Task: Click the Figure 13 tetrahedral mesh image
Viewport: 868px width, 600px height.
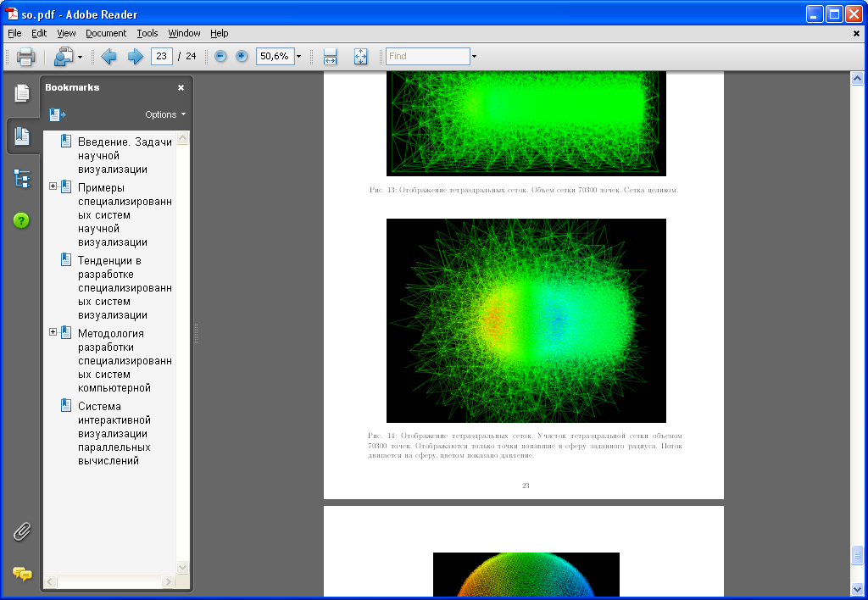Action: 526,124
